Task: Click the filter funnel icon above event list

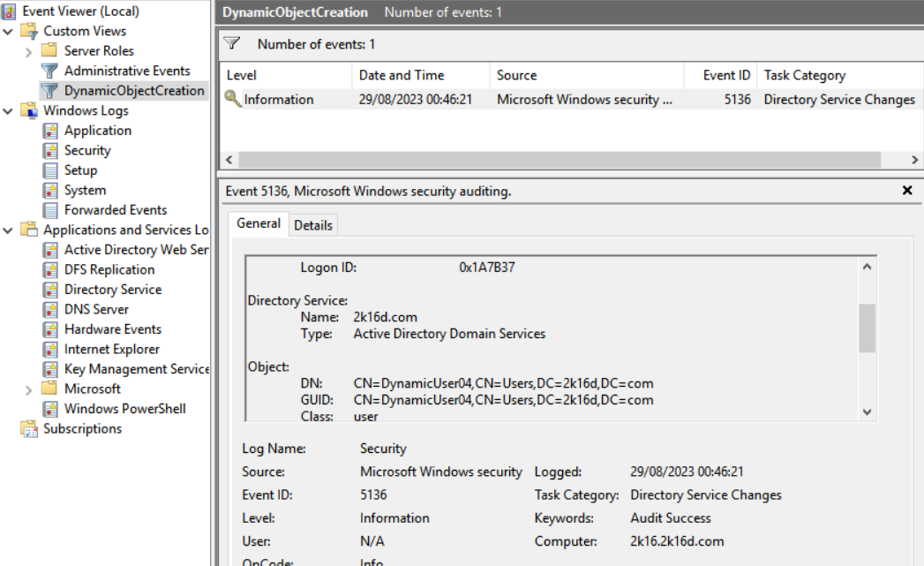Action: (x=232, y=43)
